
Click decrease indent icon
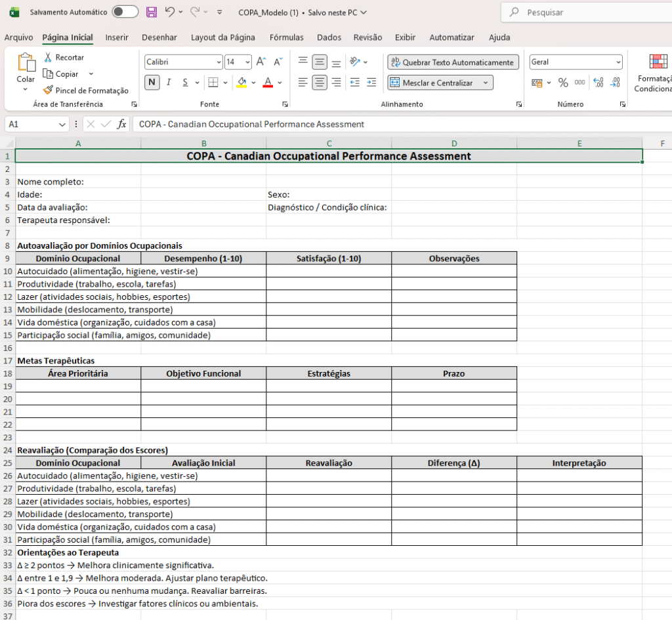tap(355, 82)
